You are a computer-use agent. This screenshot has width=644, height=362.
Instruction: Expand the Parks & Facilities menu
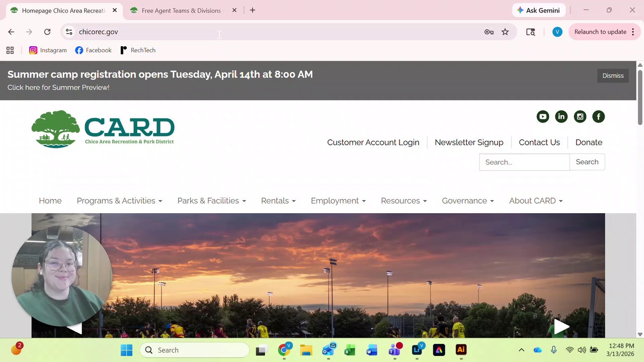pyautogui.click(x=211, y=201)
